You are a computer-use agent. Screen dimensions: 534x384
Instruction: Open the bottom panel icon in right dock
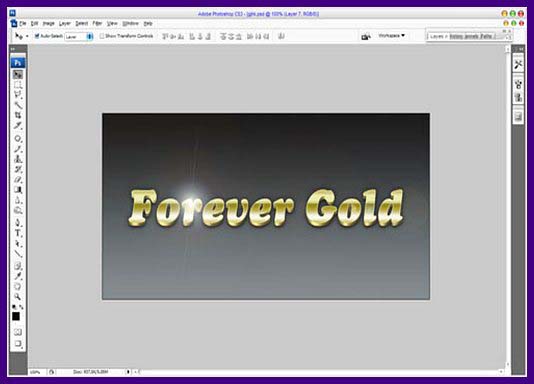pos(518,117)
